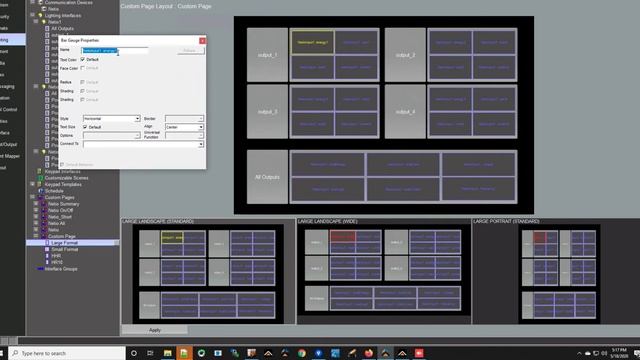640x360 pixels.
Task: Open Chrome from the taskbar
Action: (x=302, y=353)
